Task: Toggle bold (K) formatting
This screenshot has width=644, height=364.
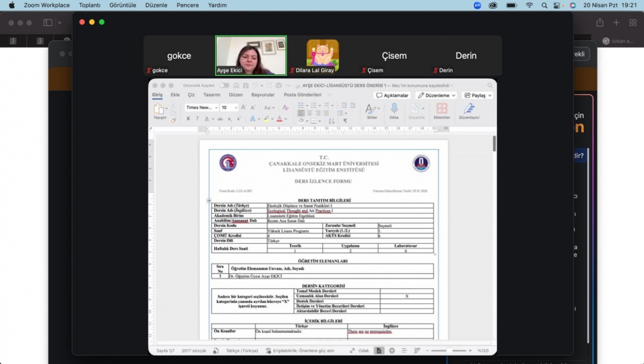Action: pyautogui.click(x=188, y=119)
